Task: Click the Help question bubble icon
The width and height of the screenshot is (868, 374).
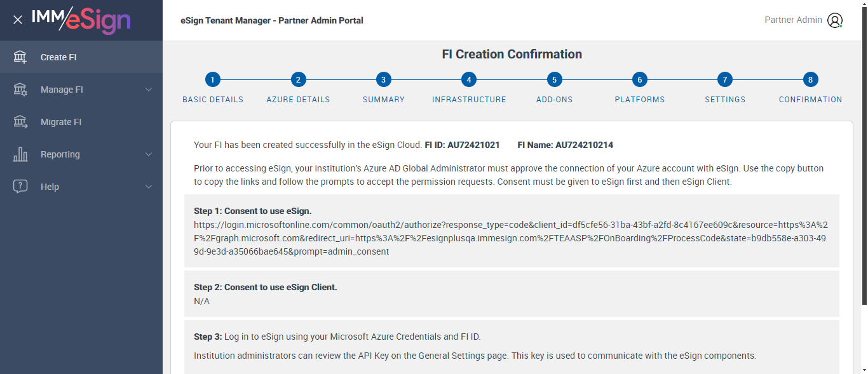Action: pos(20,187)
